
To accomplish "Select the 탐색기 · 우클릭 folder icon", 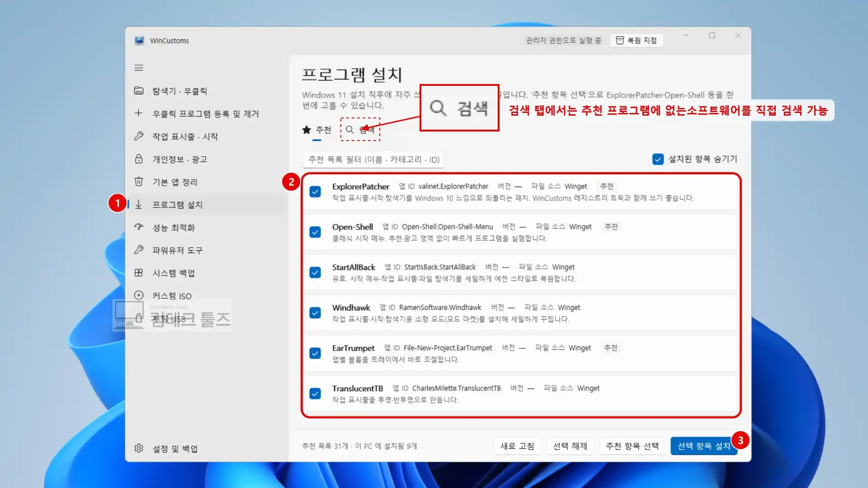I will 139,91.
